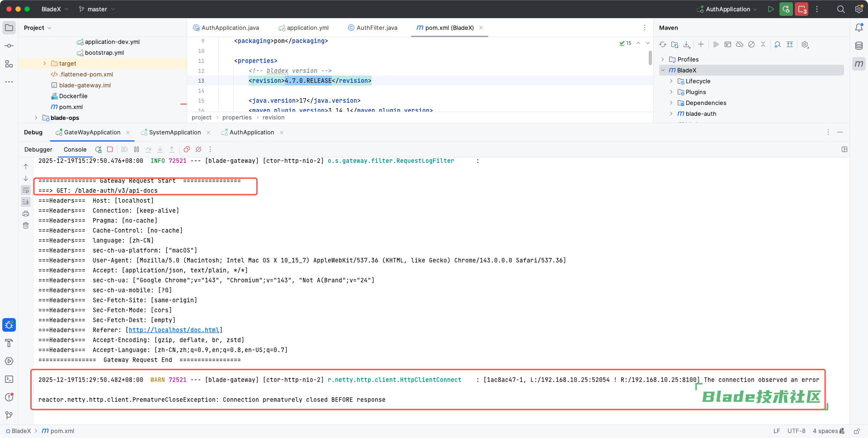Toggle soft-wrap in the console
The height and width of the screenshot is (438, 868).
tap(26, 190)
